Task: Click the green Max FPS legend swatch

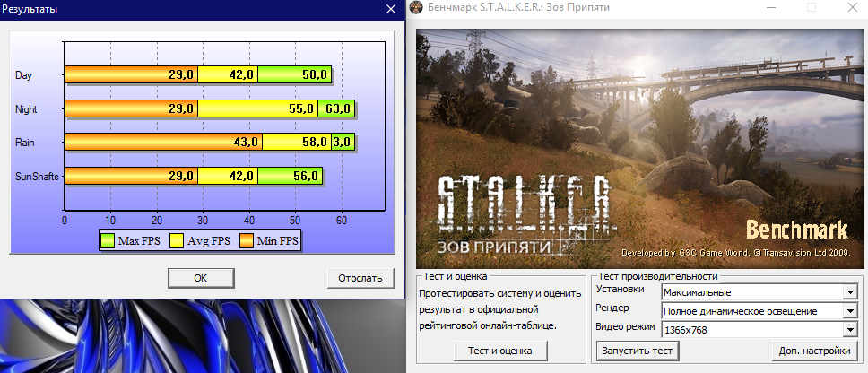Action: [108, 241]
